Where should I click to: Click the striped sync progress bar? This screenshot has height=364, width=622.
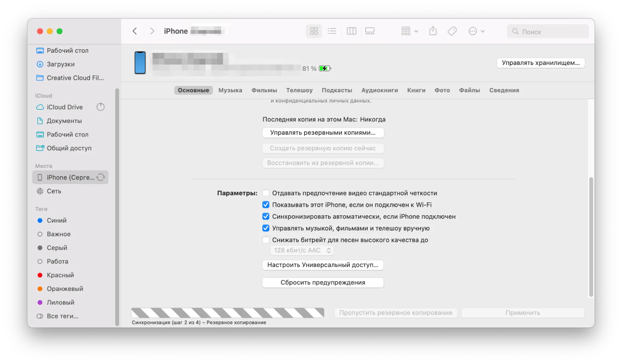pyautogui.click(x=227, y=313)
